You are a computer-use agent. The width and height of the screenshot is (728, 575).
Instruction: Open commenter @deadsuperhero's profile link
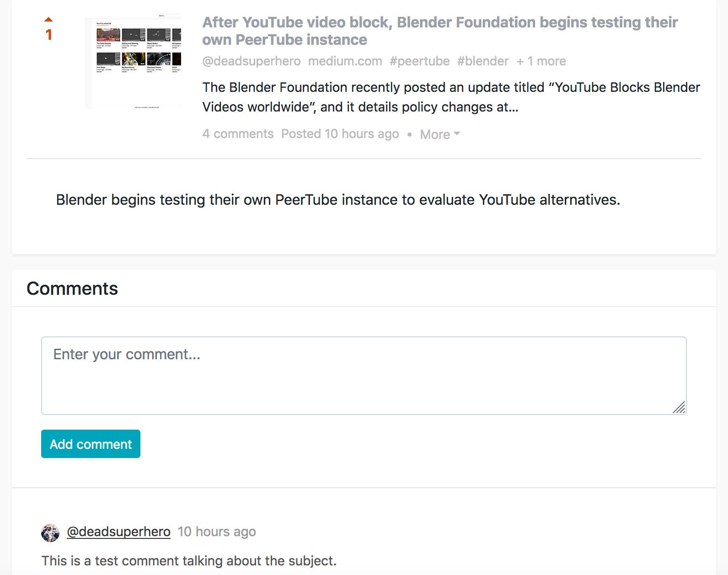(x=119, y=532)
